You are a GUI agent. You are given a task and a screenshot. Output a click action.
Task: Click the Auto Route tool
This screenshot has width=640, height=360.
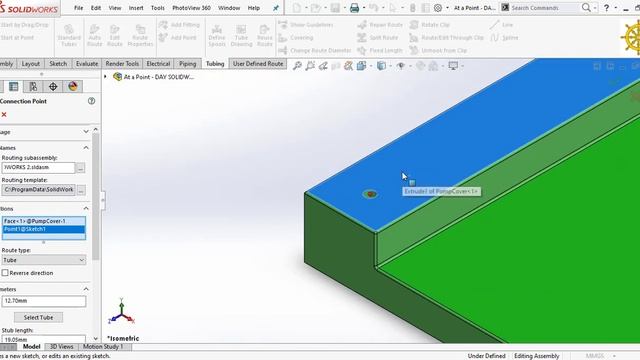pos(95,35)
